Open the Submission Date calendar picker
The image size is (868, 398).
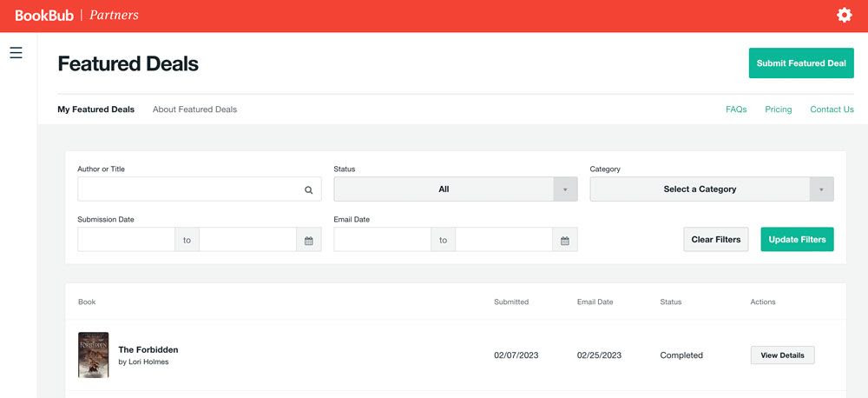coord(309,240)
